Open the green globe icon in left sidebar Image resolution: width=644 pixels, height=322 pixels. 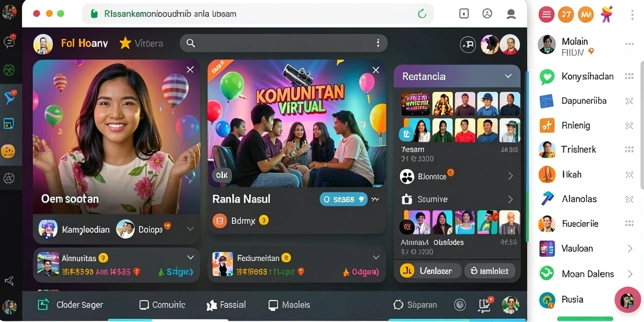pyautogui.click(x=9, y=70)
